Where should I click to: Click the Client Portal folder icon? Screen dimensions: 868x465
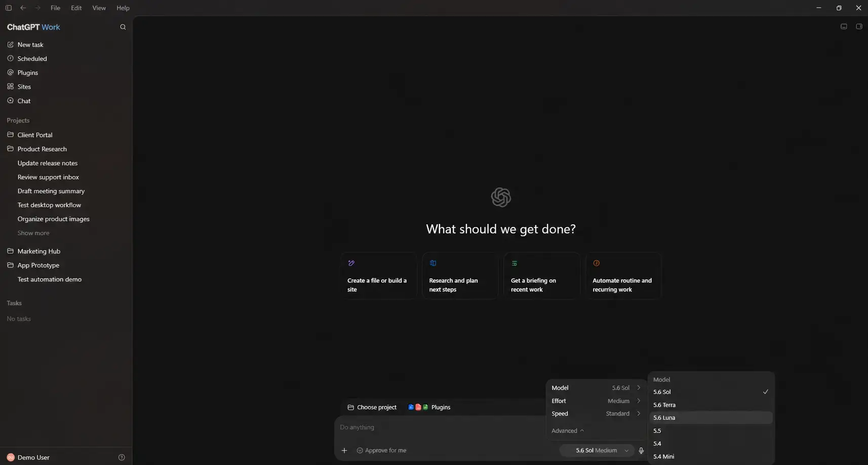point(10,135)
